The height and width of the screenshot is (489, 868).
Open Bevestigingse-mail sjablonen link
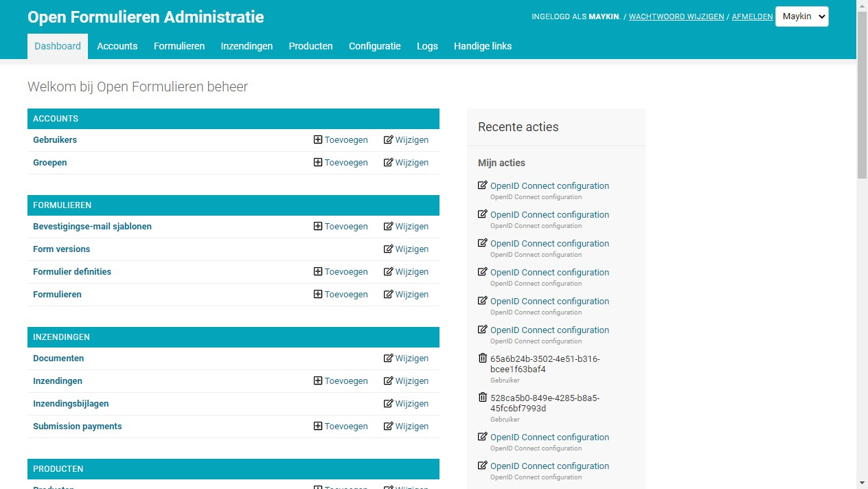click(92, 226)
